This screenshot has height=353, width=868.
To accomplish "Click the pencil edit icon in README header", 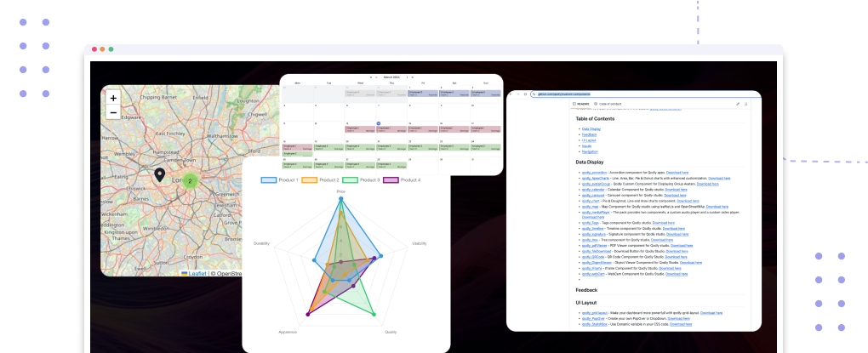I will [738, 104].
